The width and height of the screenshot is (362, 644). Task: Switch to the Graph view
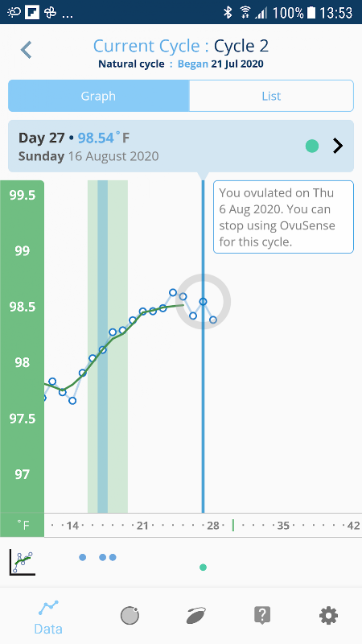click(98, 96)
